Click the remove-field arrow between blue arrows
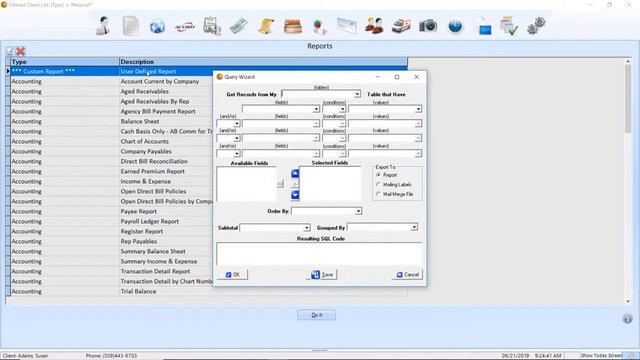 295,184
